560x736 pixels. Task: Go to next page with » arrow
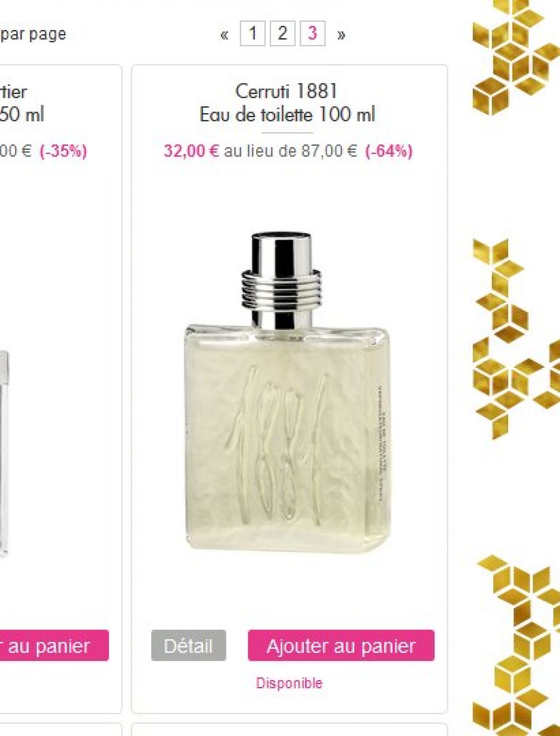point(341,34)
